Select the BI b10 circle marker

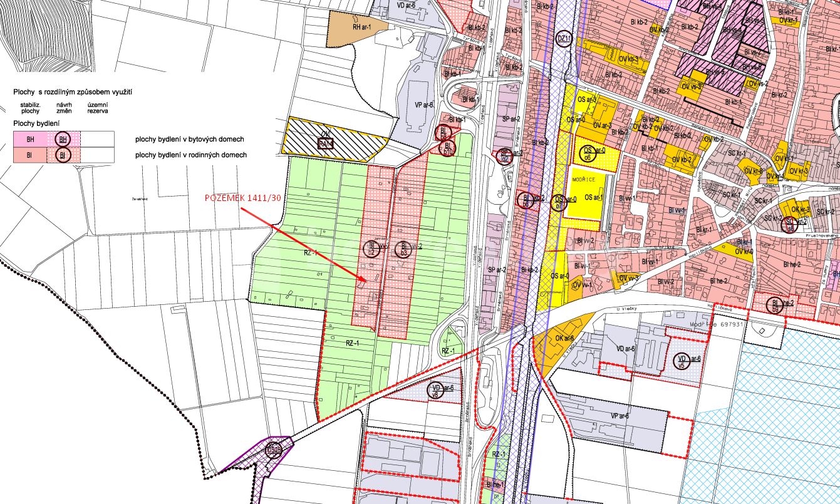point(447,148)
